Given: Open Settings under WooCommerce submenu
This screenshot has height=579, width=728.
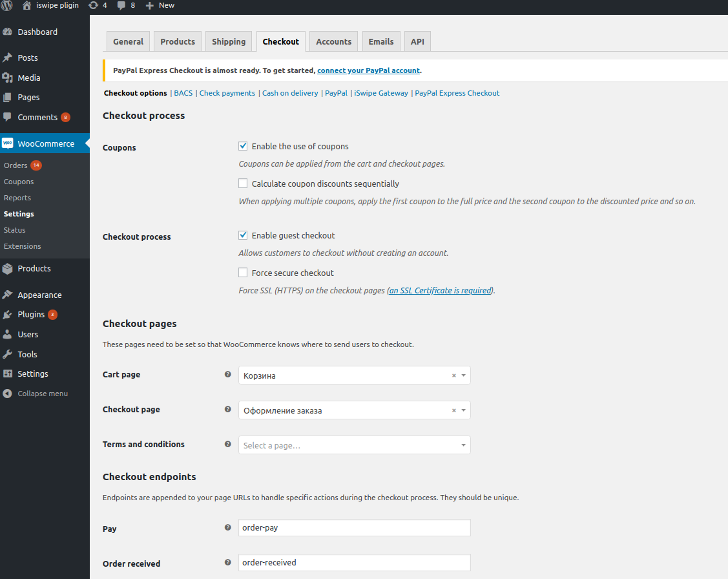Looking at the screenshot, I should (x=19, y=214).
